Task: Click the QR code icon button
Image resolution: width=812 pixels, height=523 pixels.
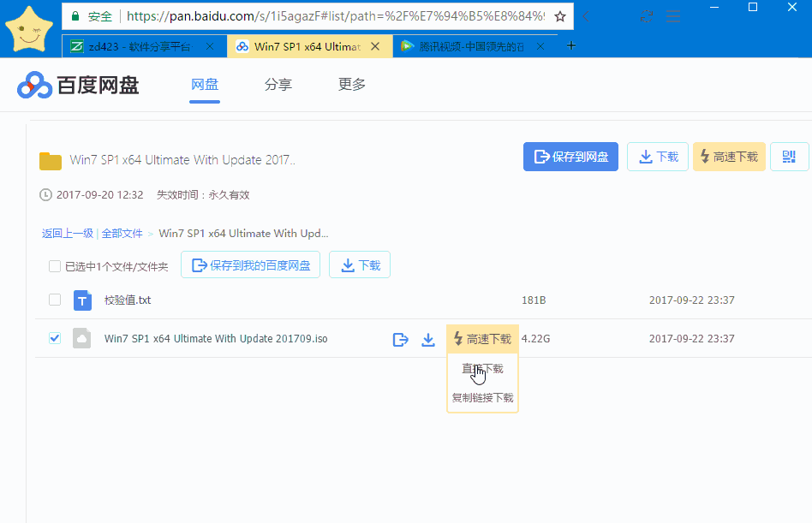Action: [789, 157]
